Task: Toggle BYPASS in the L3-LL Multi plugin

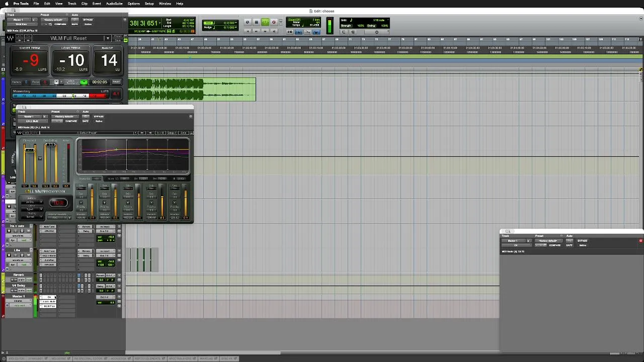Action: click(x=99, y=117)
